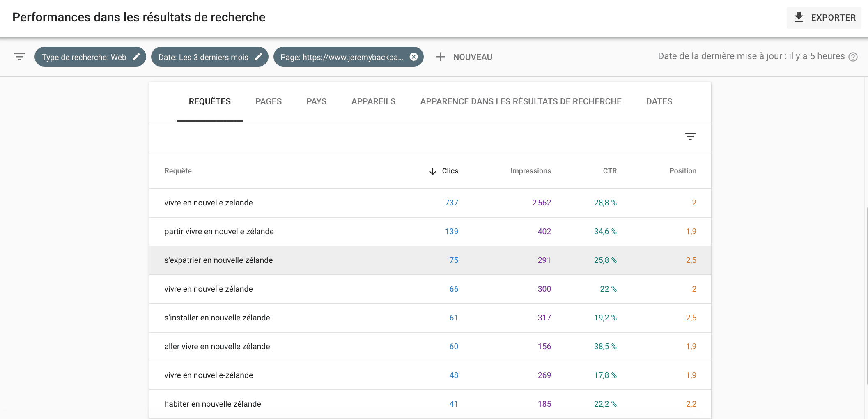Select the query 'partir vivre en nouvelle zélande'
Screen dimensions: 868x419
point(219,231)
